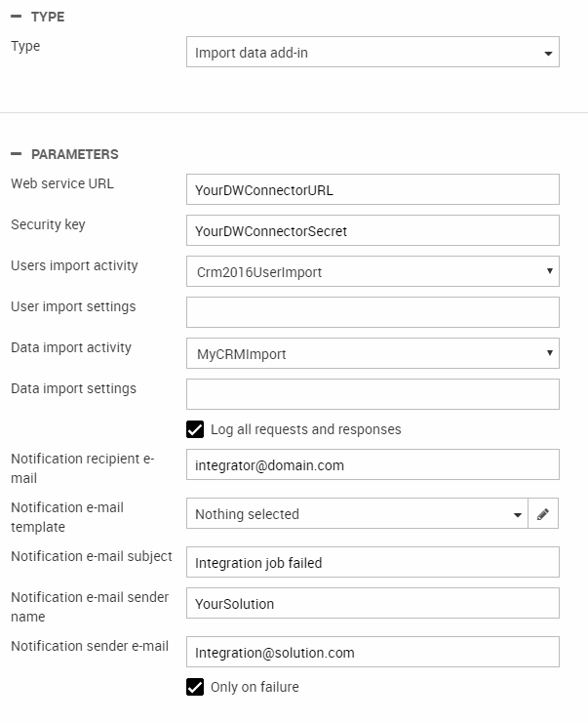
Task: Focus the User import settings field
Action: (372, 312)
